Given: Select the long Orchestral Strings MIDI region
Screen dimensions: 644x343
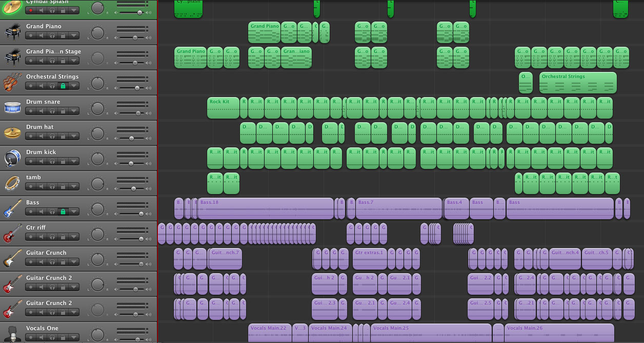Looking at the screenshot, I should pyautogui.click(x=577, y=83).
